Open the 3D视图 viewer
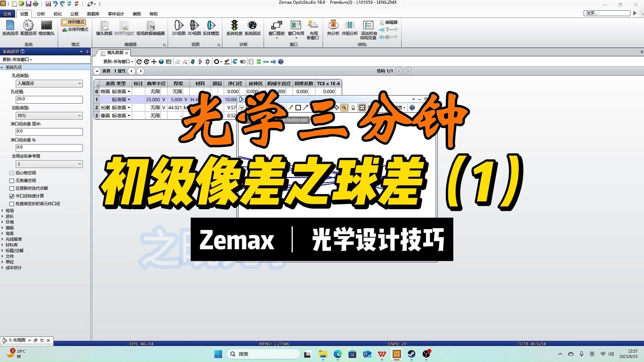The width and height of the screenshot is (644, 362). click(x=194, y=28)
